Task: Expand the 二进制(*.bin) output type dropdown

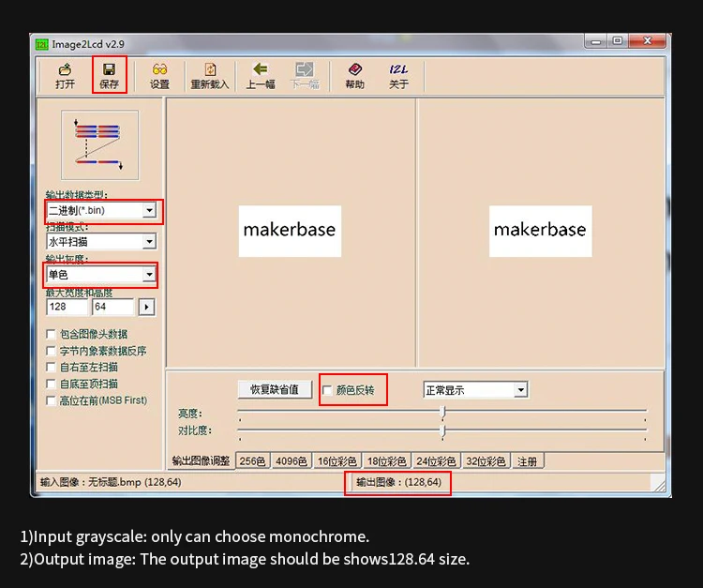Action: [149, 210]
